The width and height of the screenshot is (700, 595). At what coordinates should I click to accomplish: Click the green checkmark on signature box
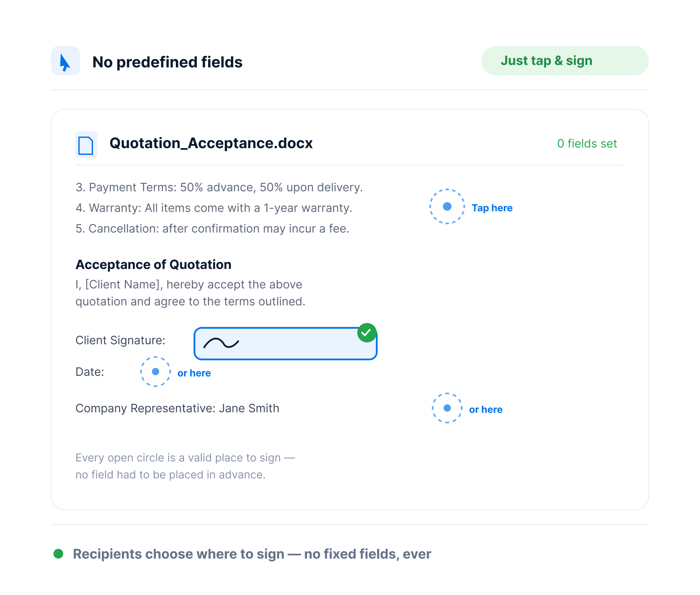point(367,333)
